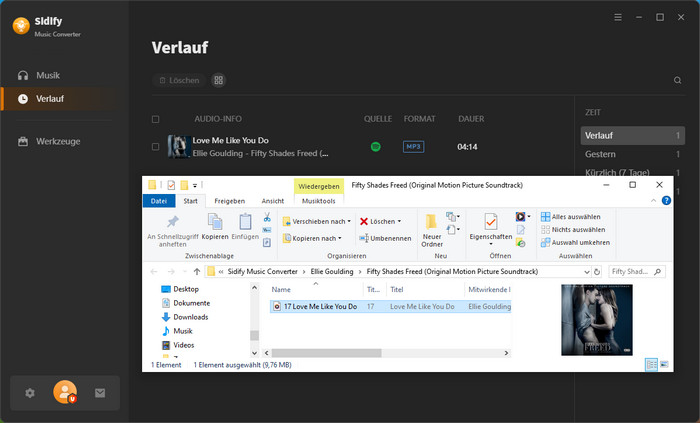Image resolution: width=700 pixels, height=423 pixels.
Task: Tick the checkbox for Love Me Like You Do
Action: click(155, 147)
